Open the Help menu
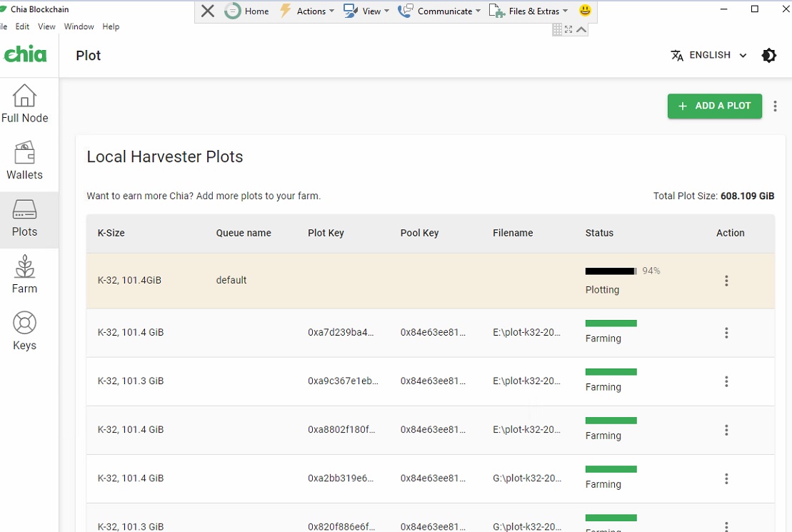 tap(111, 26)
